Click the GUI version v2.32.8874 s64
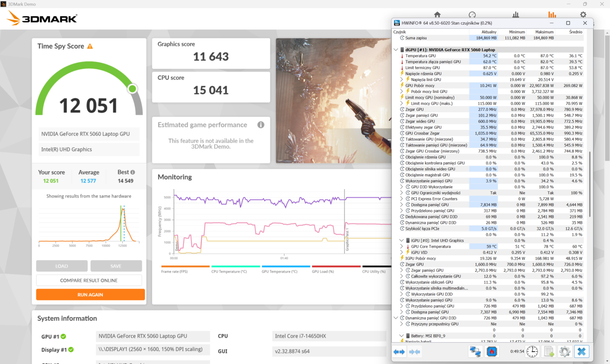 coord(329,351)
